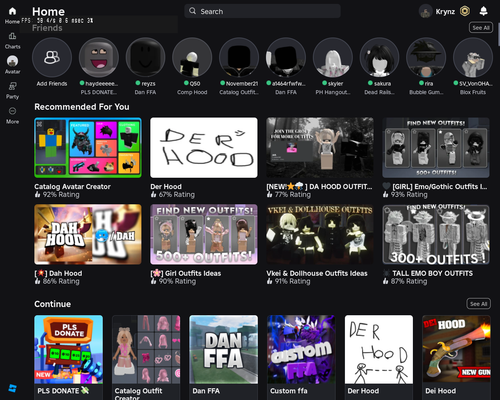Continue playing Catalog Outfit Creator
The width and height of the screenshot is (500, 400).
[x=146, y=349]
